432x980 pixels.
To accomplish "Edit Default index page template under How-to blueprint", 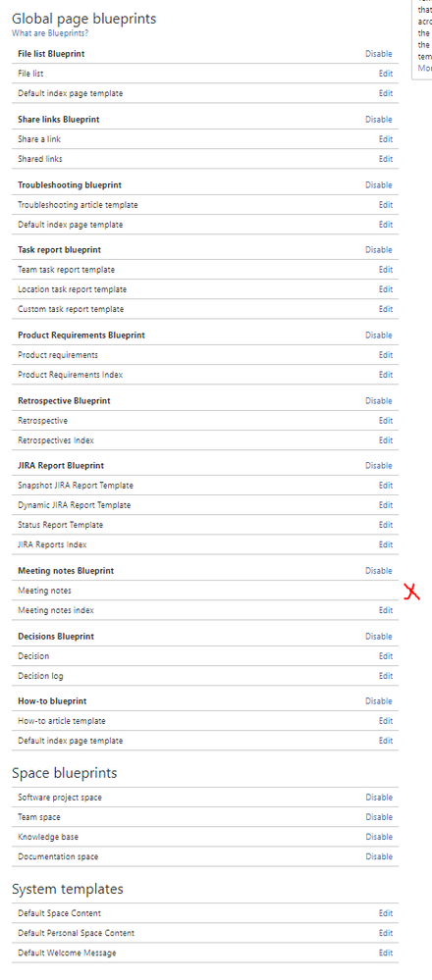I will pos(386,741).
